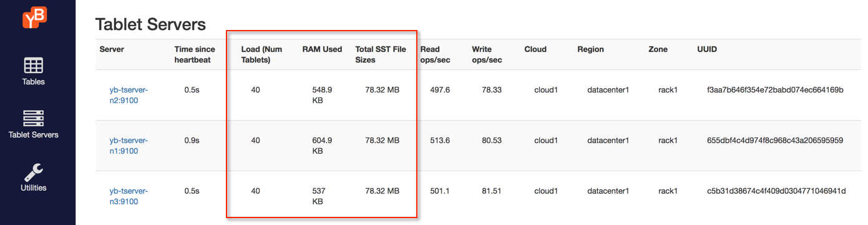Select the 81.51 write ops value
Viewport: 868px width, 225px height.
point(492,191)
